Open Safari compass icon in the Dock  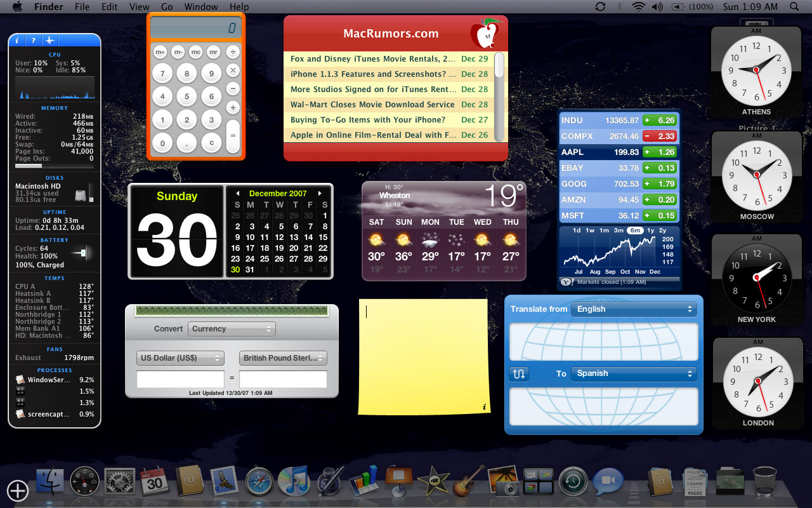coord(259,482)
